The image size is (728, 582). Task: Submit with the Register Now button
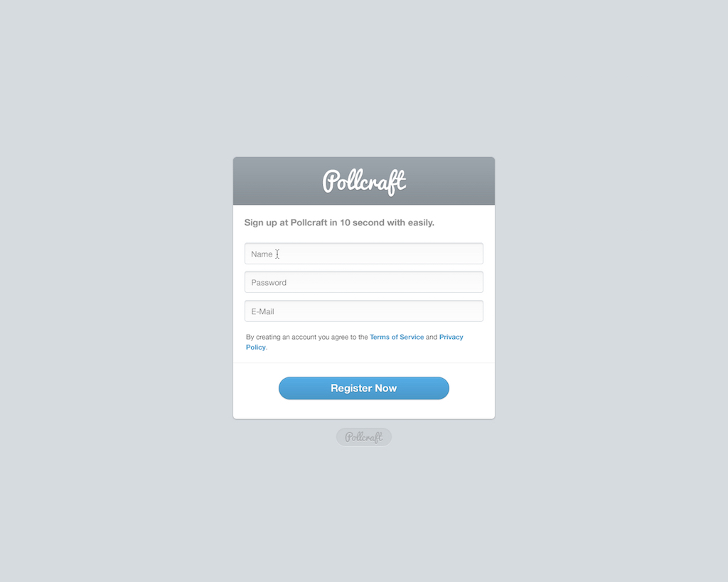[364, 388]
